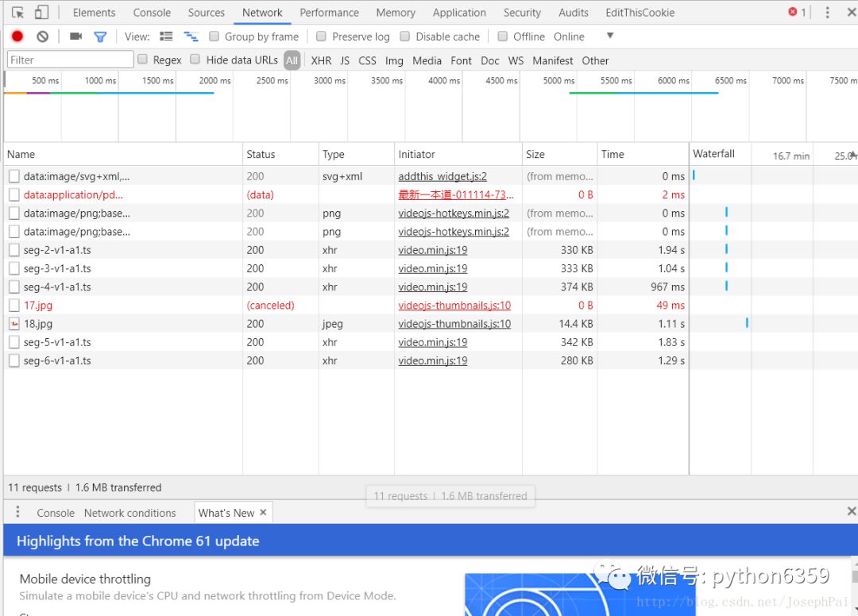Enable Group by frame checkbox
This screenshot has height=616, width=858.
point(214,36)
